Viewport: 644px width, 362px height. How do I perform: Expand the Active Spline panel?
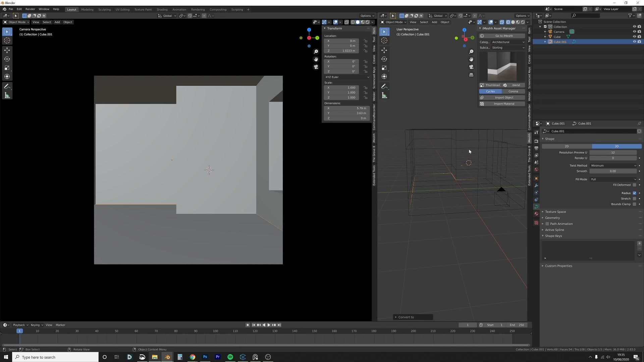(554, 230)
